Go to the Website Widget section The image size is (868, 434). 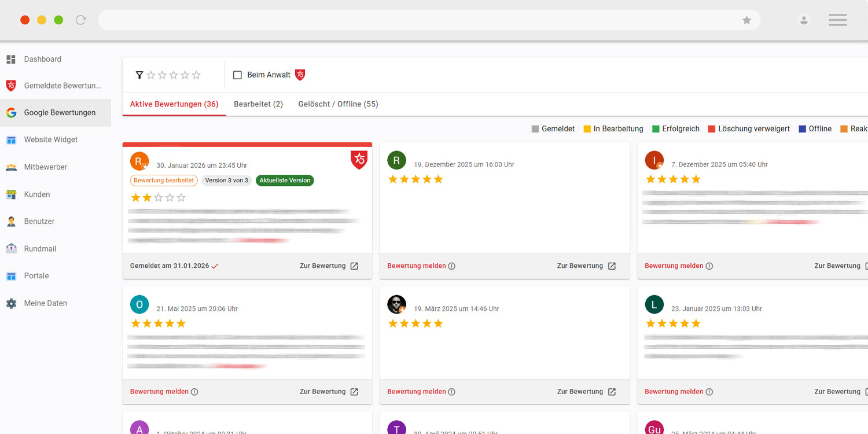[51, 139]
